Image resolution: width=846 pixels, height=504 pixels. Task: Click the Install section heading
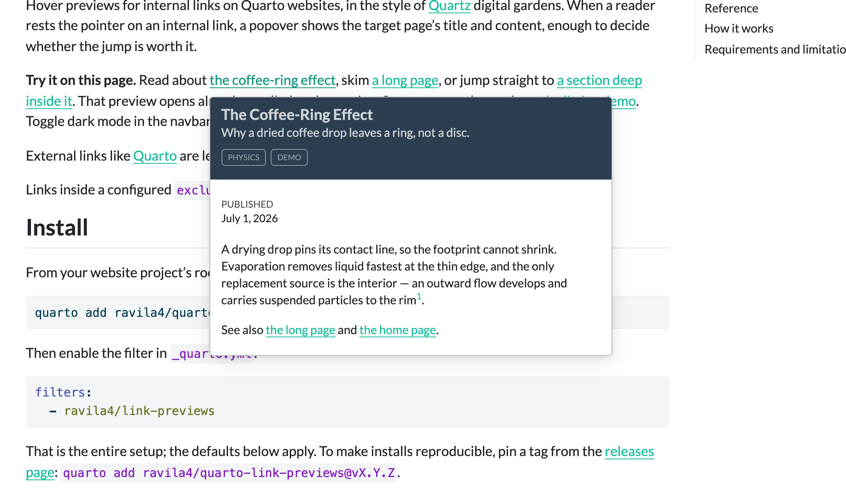[x=57, y=227]
